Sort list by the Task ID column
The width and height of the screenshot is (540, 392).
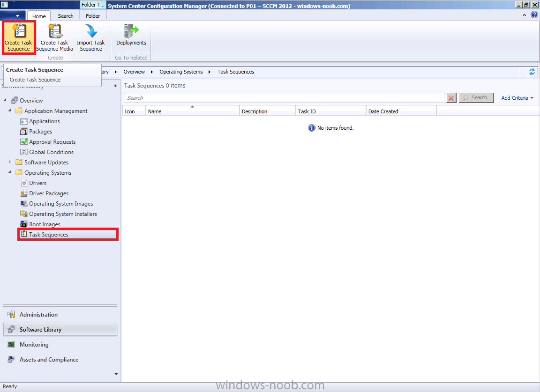point(330,111)
